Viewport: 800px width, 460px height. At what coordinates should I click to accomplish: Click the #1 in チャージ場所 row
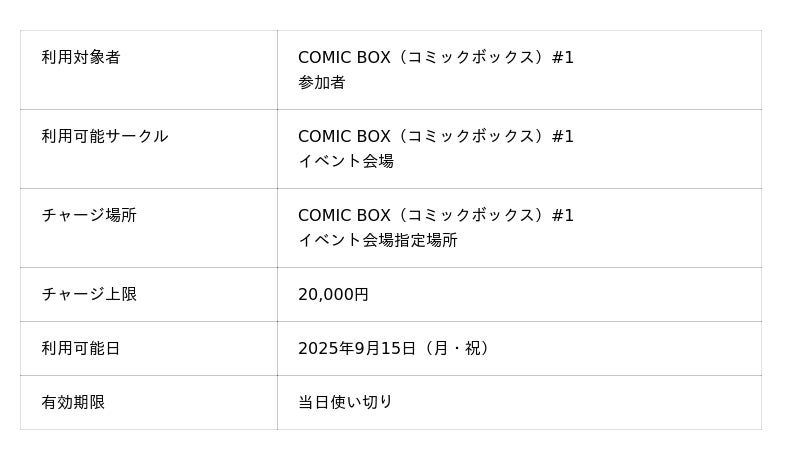563,216
